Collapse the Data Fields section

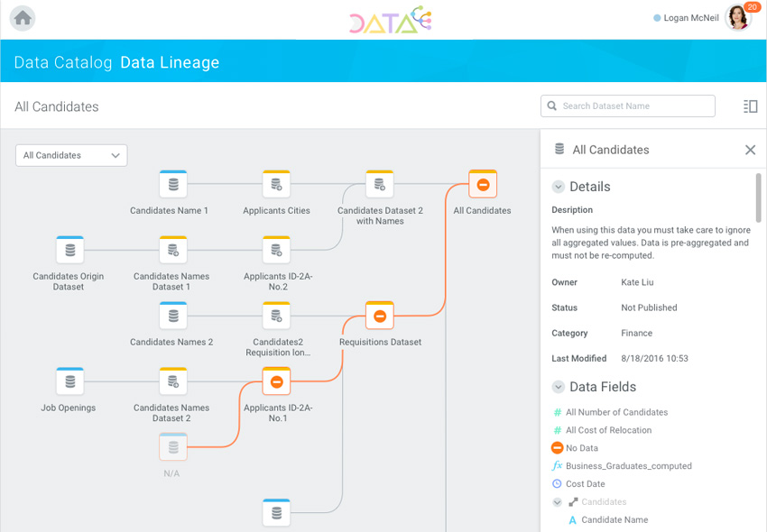pyautogui.click(x=559, y=387)
